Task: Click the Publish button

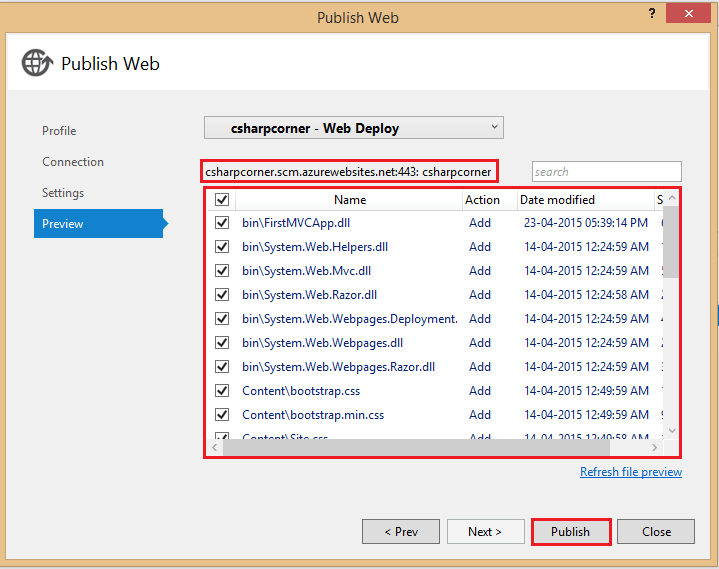Action: [571, 532]
